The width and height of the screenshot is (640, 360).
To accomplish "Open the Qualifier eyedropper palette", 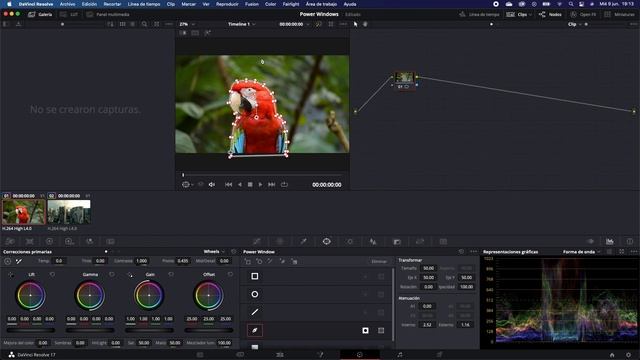I will click(x=303, y=242).
